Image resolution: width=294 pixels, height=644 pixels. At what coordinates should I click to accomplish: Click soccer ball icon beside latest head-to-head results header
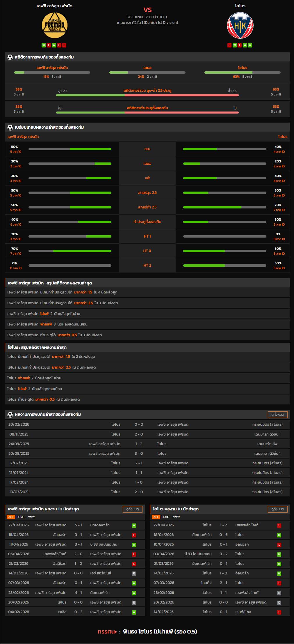(x=10, y=414)
